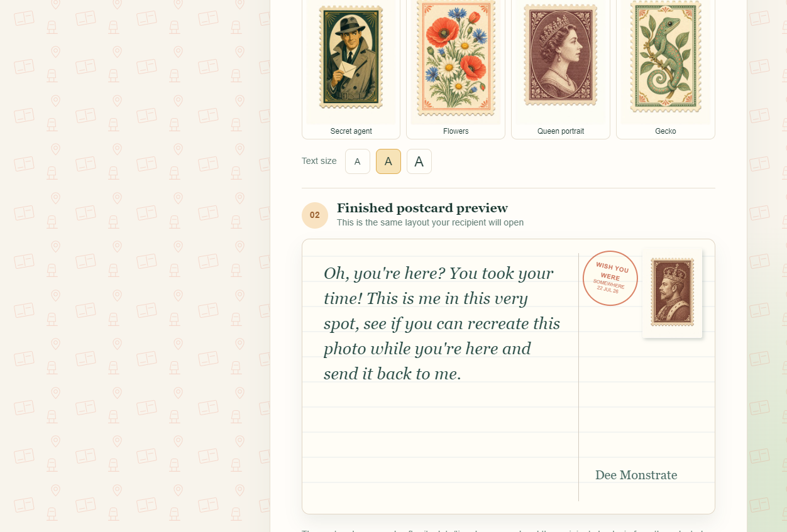787x532 pixels.
Task: Select the medium highlighted A text size
Action: point(388,161)
